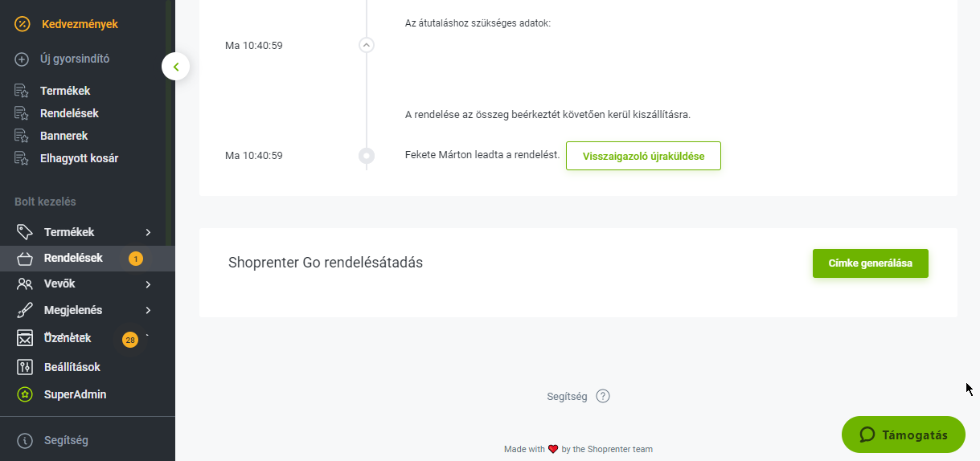980x461 pixels.
Task: Click the question mark icon beside Segítség
Action: click(603, 396)
